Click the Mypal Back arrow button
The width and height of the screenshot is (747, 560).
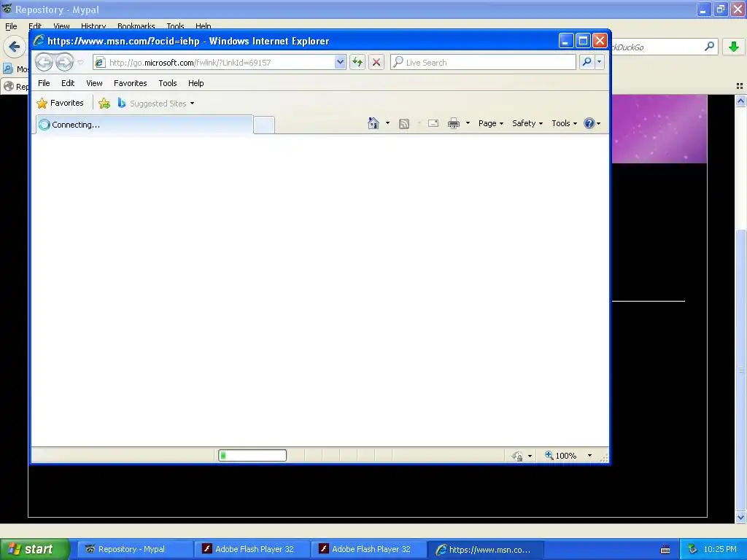click(15, 47)
